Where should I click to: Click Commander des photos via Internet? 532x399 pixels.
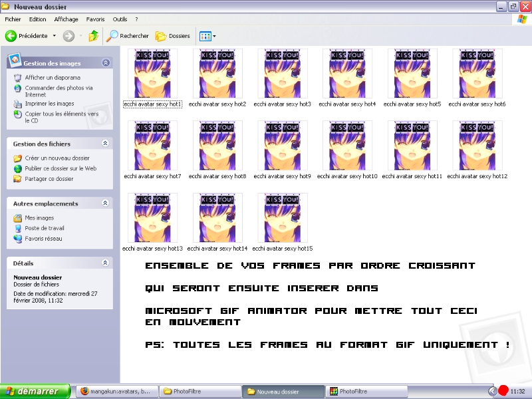click(x=59, y=91)
